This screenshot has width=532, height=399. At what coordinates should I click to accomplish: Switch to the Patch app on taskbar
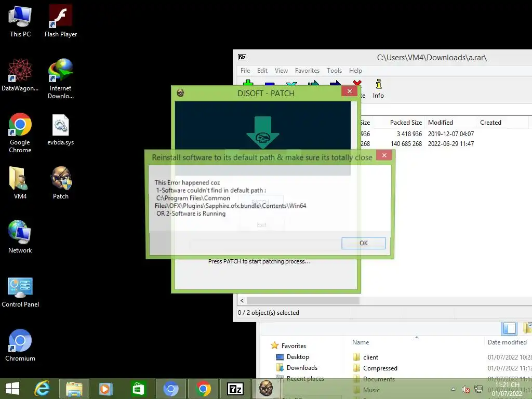[x=267, y=389]
